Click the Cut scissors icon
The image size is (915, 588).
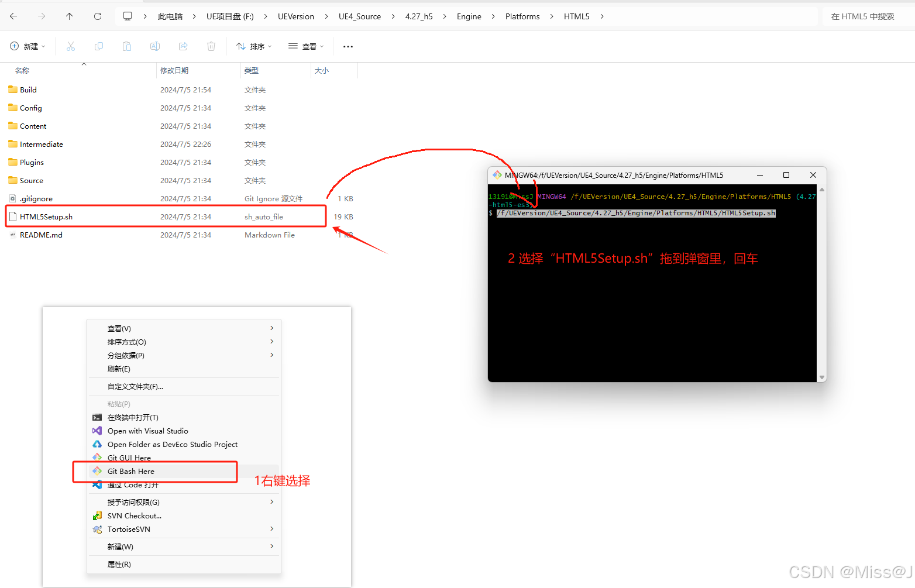71,46
